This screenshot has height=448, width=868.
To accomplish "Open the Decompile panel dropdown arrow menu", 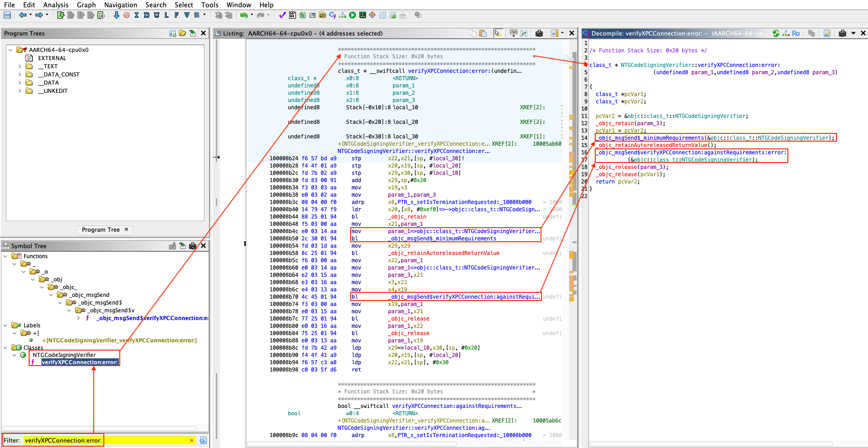I will 853,33.
